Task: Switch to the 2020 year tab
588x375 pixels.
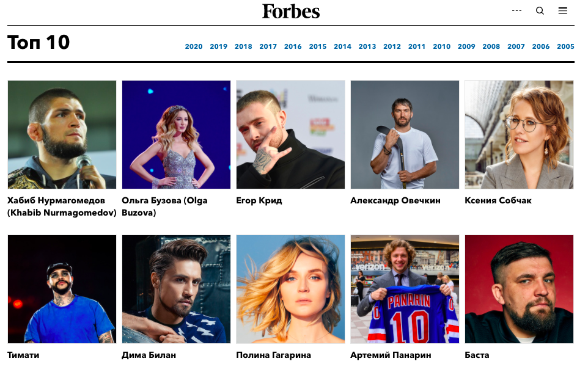Action: 194,46
